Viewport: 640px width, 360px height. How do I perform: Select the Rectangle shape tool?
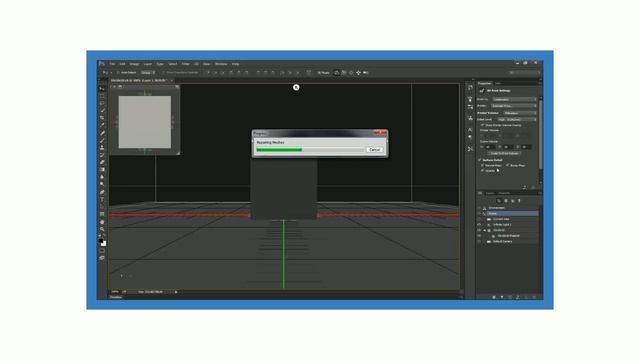tap(102, 214)
